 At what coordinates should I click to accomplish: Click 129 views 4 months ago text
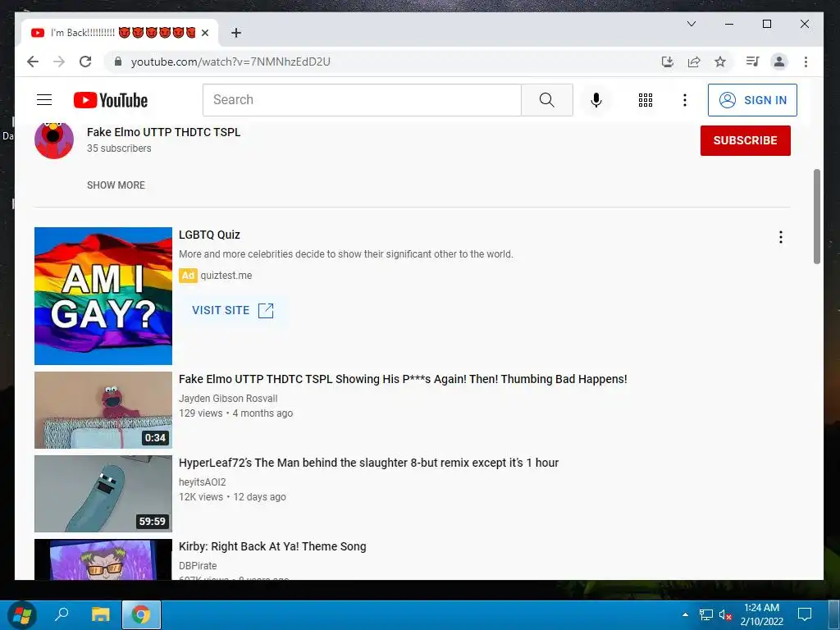(235, 413)
